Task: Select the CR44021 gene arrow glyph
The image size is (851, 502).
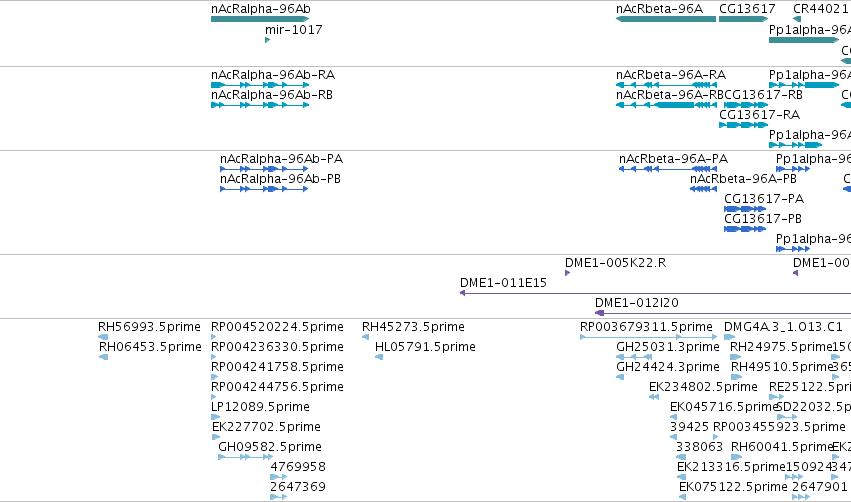Action: [x=797, y=19]
